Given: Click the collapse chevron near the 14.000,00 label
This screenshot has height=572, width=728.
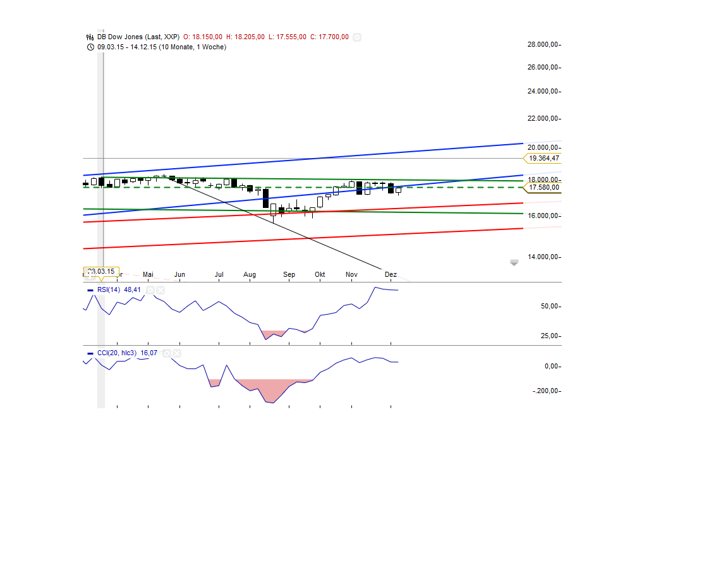Looking at the screenshot, I should coord(514,263).
